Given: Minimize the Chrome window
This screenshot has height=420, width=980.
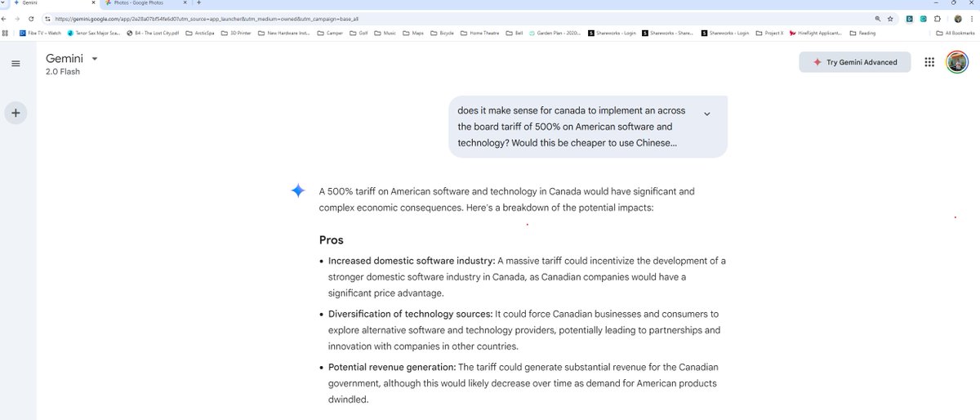Looking at the screenshot, I should pyautogui.click(x=934, y=3).
